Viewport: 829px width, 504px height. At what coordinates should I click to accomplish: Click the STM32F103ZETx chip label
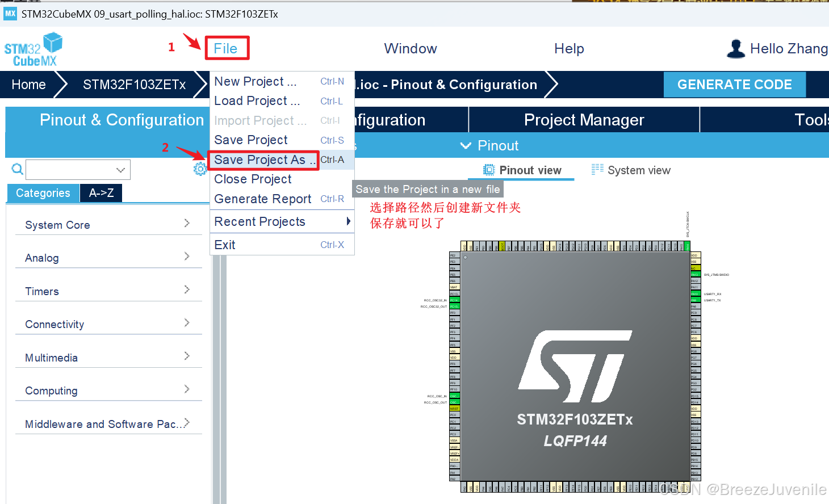point(575,419)
